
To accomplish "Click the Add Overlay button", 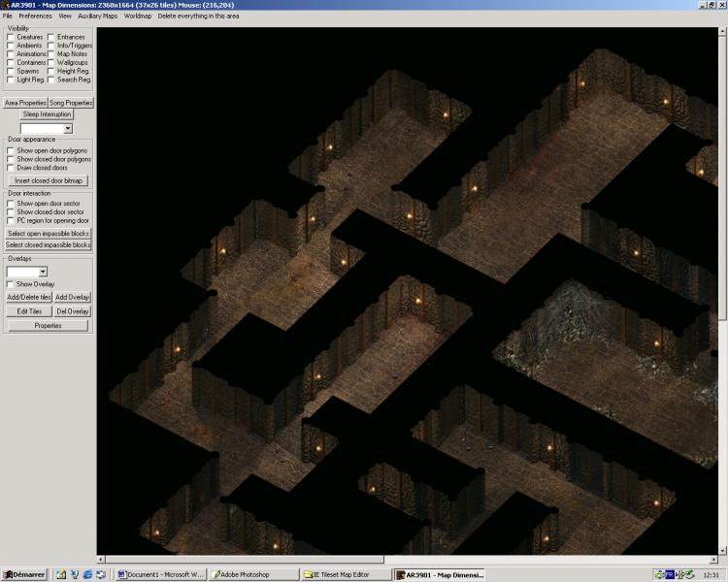I will pyautogui.click(x=72, y=297).
